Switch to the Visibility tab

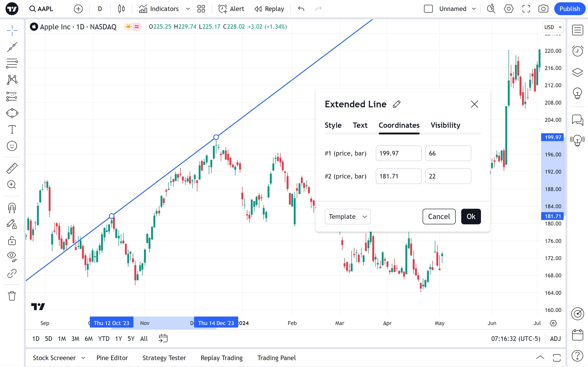pyautogui.click(x=445, y=125)
